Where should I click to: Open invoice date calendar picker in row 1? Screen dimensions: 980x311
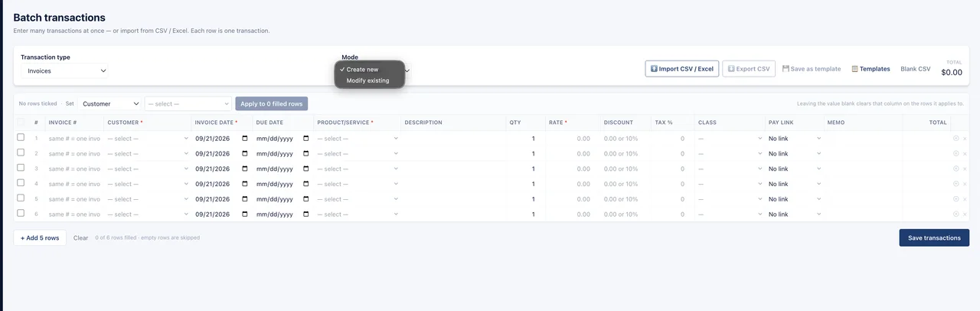(x=245, y=139)
